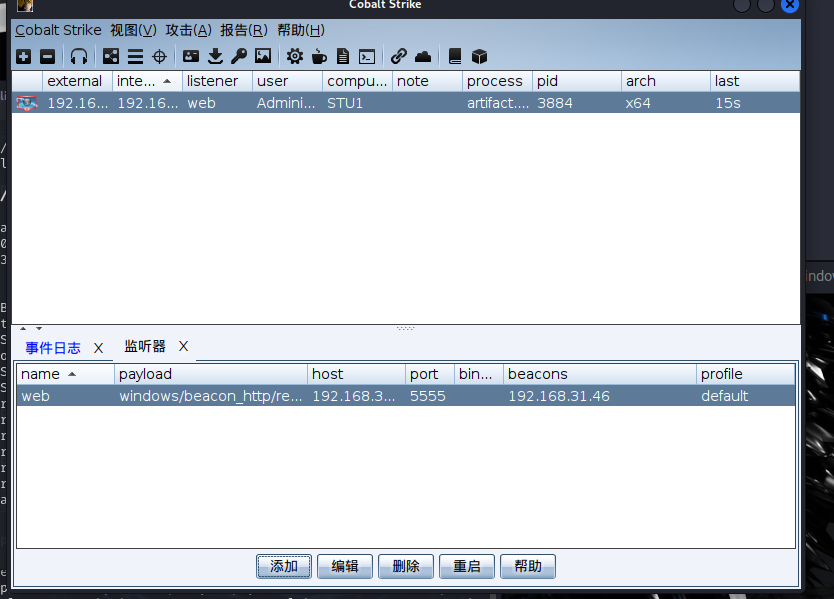Sort listeners by payload column
Screen dimensions: 834x599
pos(211,374)
